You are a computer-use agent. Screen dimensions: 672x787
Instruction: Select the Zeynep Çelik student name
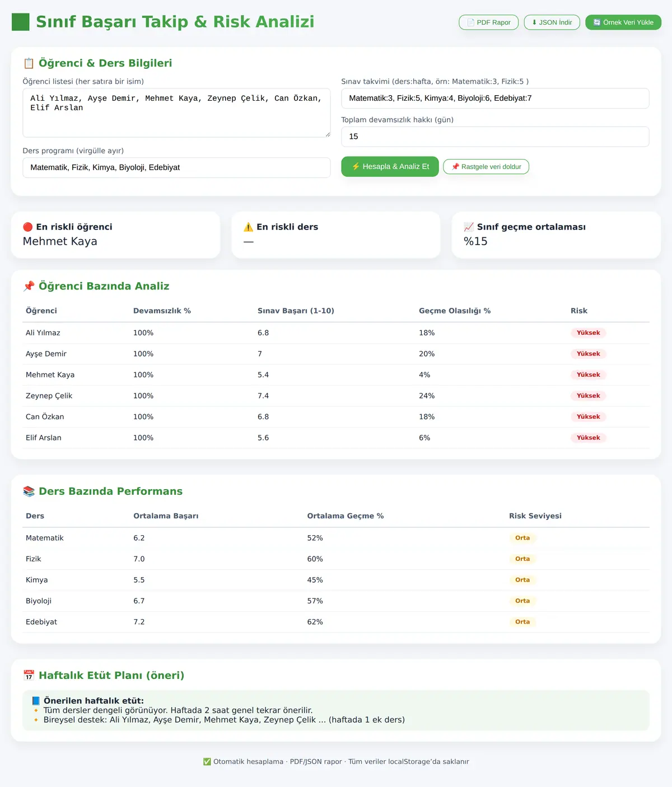[x=49, y=396]
